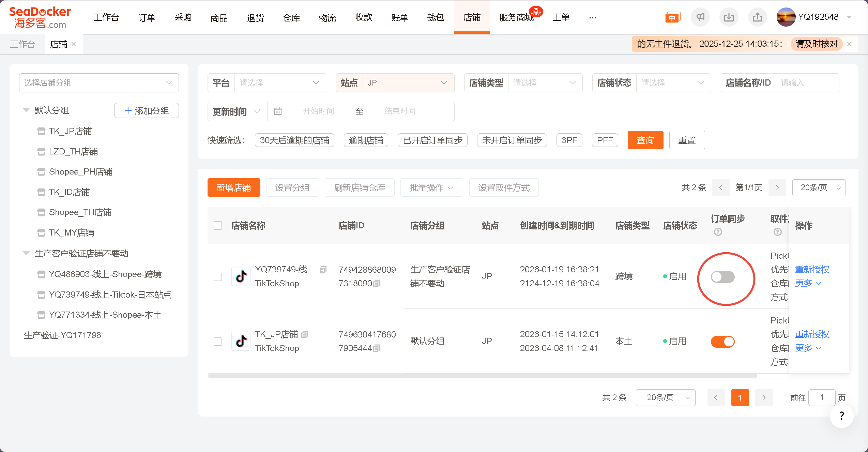The width and height of the screenshot is (868, 452).
Task: Click copy icon beside TK_JP店铺 name
Action: tap(305, 334)
